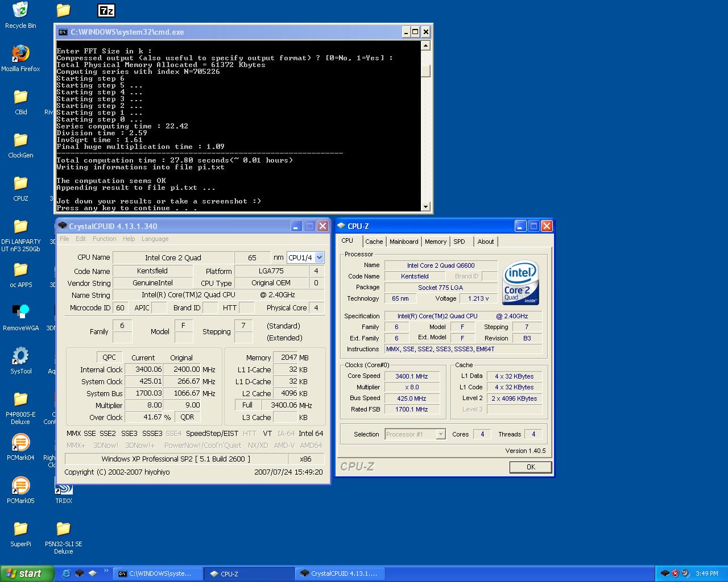
Task: Open the CBid folder on desktop
Action: pyautogui.click(x=20, y=102)
